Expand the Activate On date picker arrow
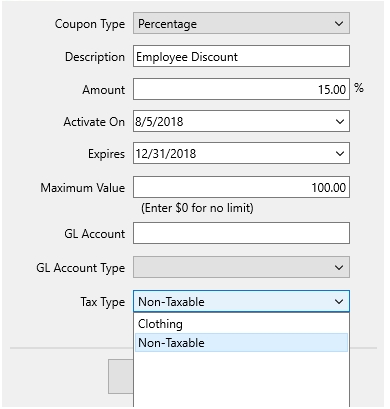Screen dimensions: 390x409 (x=340, y=122)
